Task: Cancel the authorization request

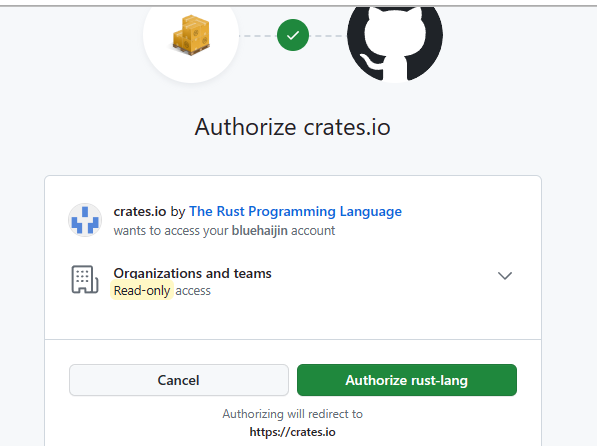Action: (x=179, y=380)
